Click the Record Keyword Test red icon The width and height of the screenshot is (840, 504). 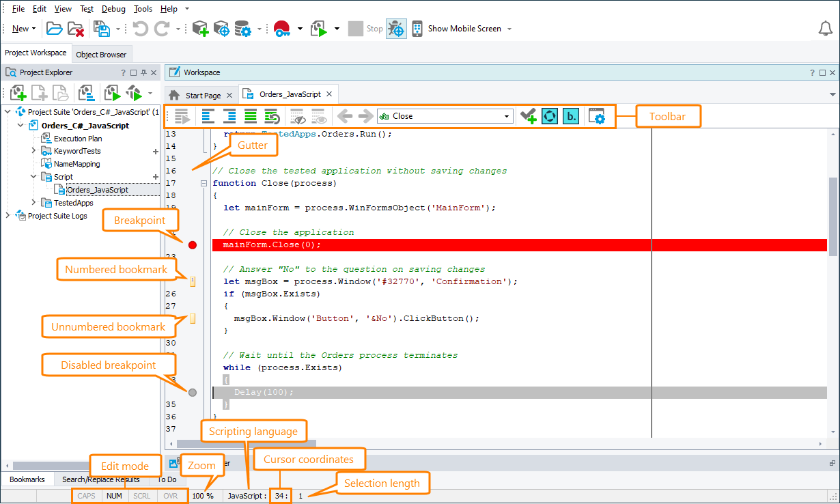[x=282, y=29]
